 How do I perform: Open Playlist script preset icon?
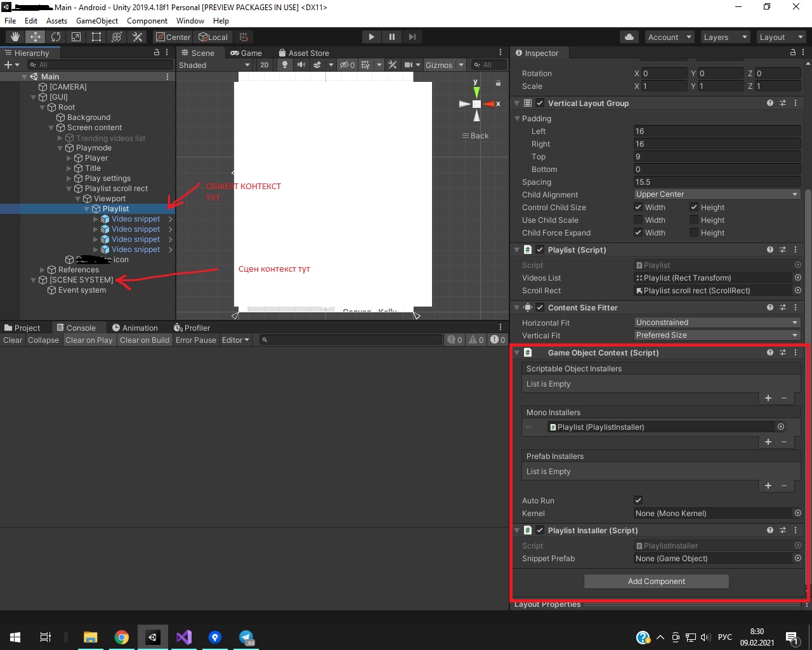(x=783, y=249)
